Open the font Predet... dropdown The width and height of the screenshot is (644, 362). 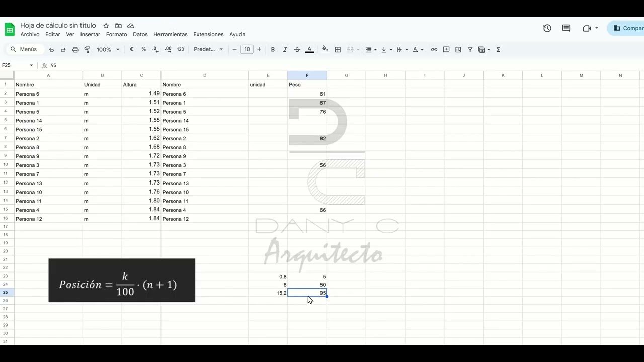click(208, 49)
